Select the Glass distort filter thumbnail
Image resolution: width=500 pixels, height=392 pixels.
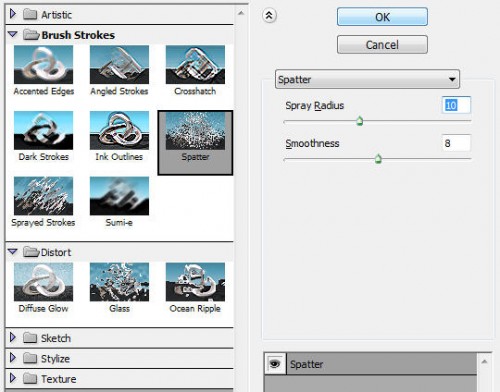(x=119, y=282)
